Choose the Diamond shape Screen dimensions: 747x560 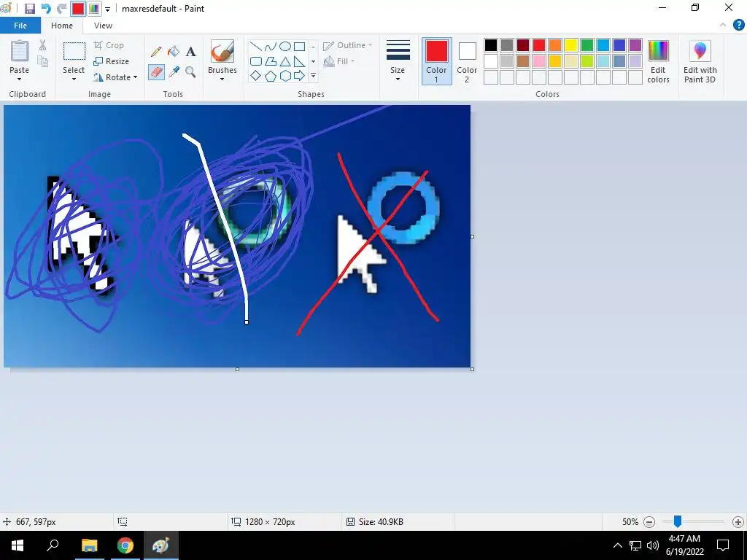256,75
